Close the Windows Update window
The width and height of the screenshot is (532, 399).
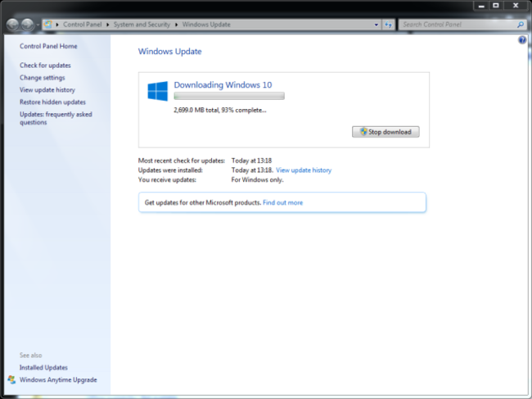coord(516,6)
